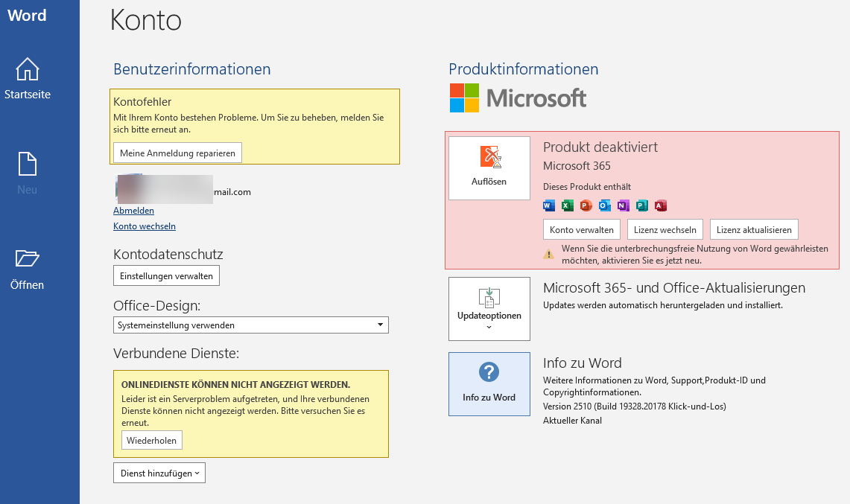
Task: Click the Aktueller Kanal text
Action: pos(572,420)
